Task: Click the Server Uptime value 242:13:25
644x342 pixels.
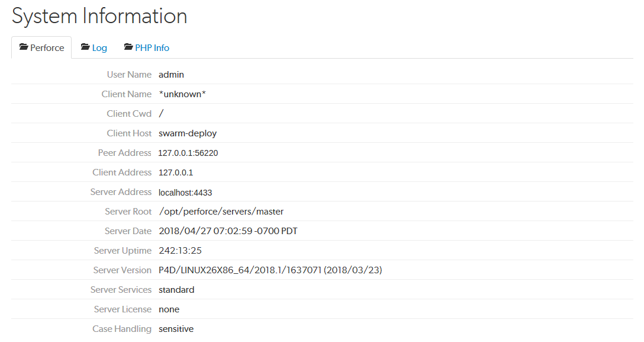Action: [x=181, y=251]
